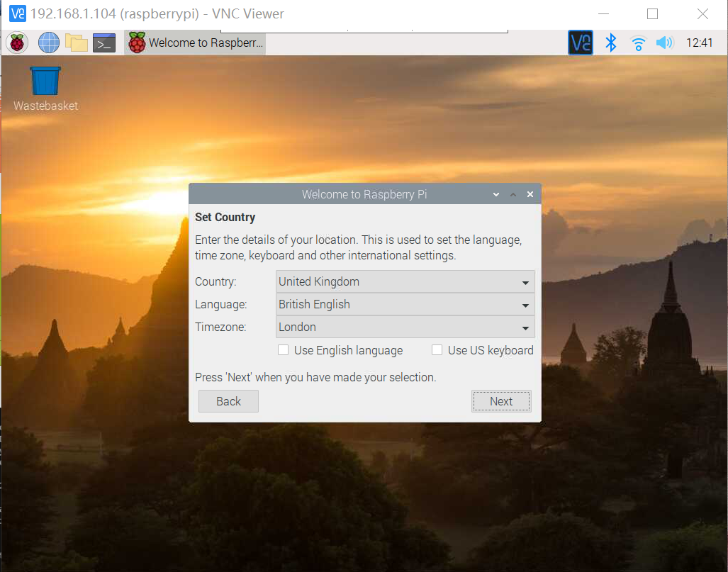Maximize the Welcome to Raspberry Pi dialog

click(x=513, y=194)
